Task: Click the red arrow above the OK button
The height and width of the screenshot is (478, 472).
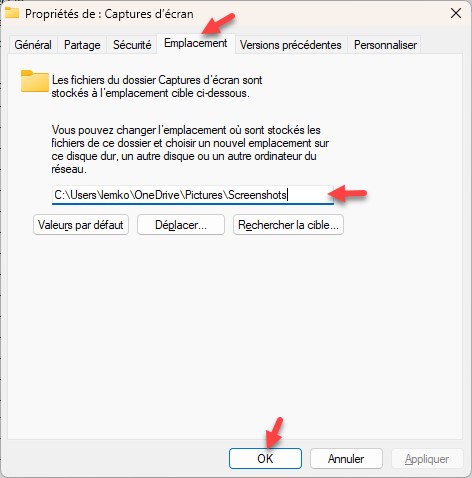Action: (x=274, y=433)
